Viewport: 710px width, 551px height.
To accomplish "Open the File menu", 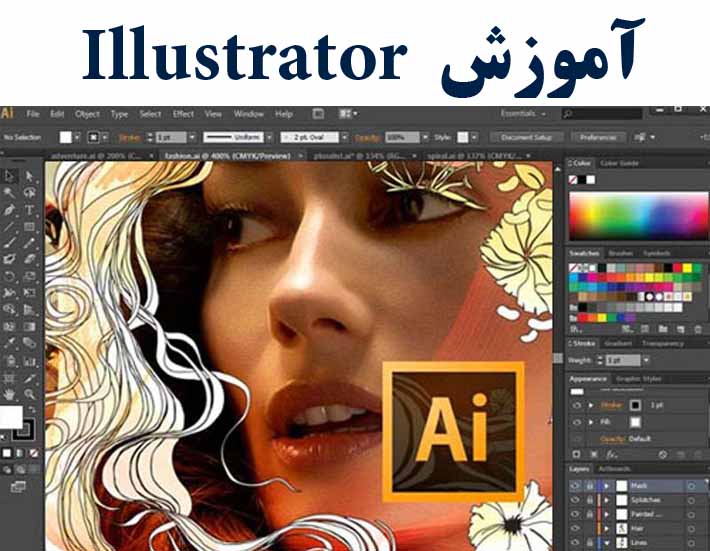I will [33, 114].
